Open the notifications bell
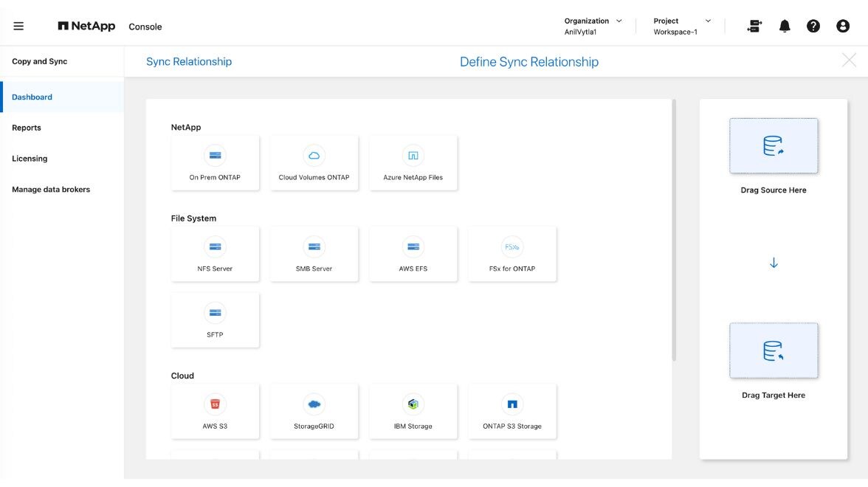 point(785,26)
